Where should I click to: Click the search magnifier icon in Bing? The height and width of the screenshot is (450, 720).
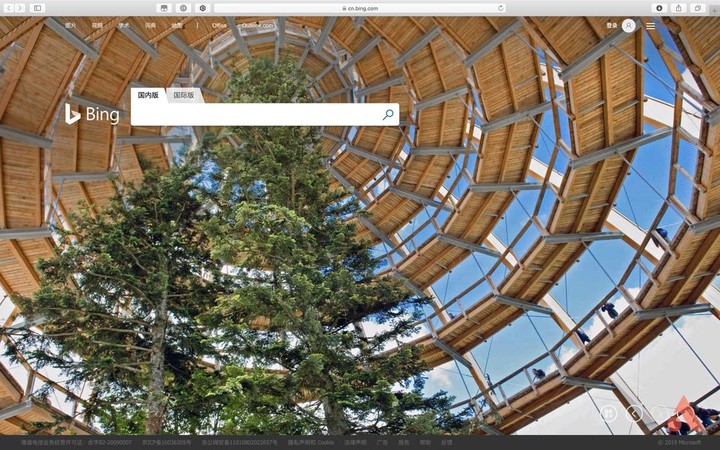pos(388,115)
